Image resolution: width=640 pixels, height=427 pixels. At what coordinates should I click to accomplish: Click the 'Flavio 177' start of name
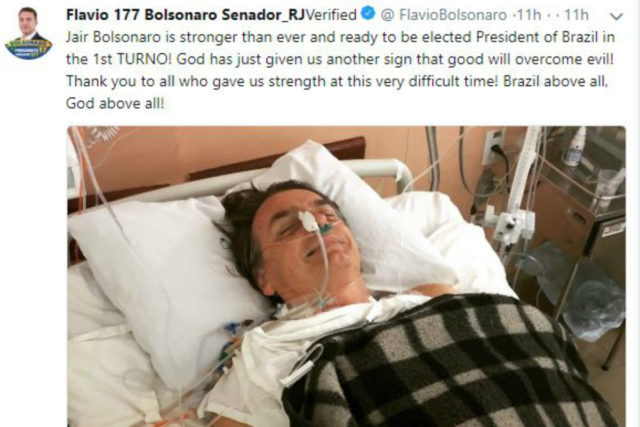coord(103,15)
